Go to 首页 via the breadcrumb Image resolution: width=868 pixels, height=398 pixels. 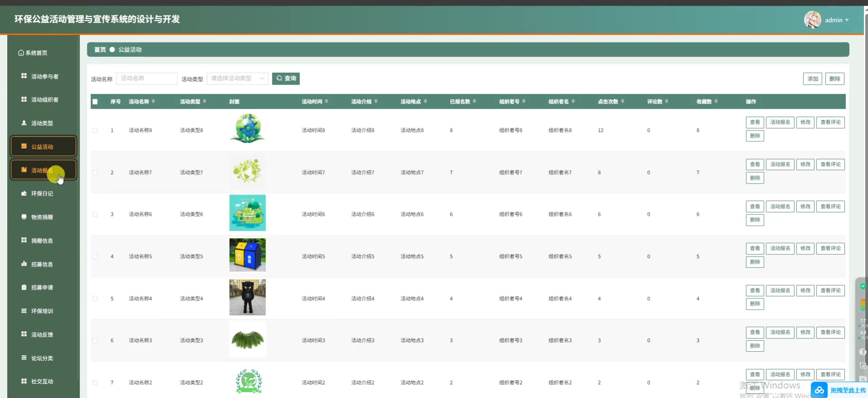point(100,50)
